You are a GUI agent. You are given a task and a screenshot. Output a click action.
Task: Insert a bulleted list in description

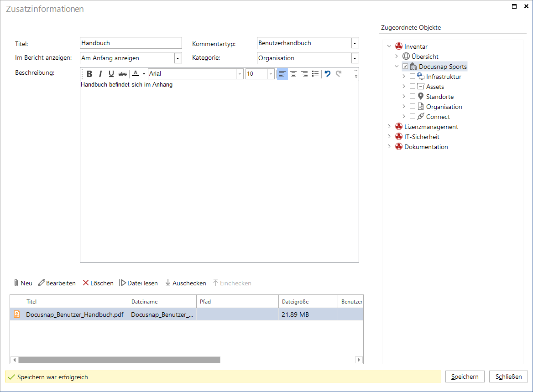click(315, 74)
